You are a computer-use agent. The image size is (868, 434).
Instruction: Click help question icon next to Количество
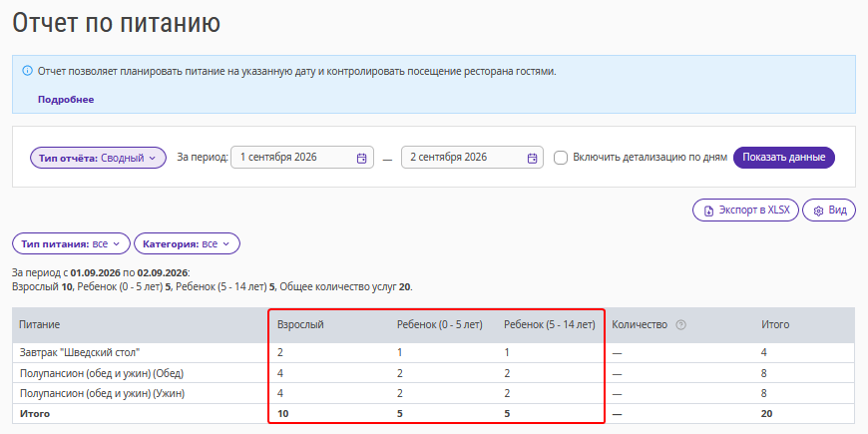click(680, 325)
